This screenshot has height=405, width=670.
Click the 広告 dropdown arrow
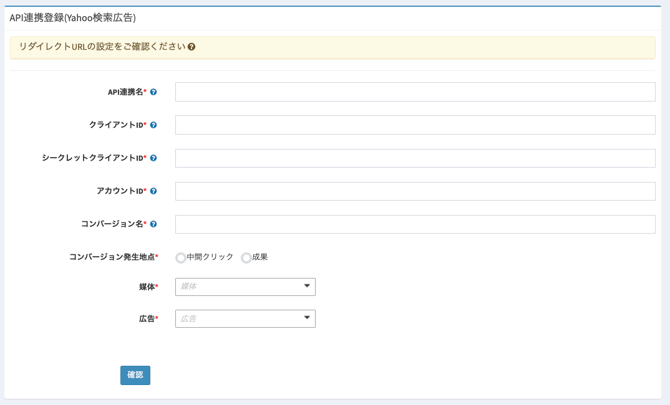point(307,319)
